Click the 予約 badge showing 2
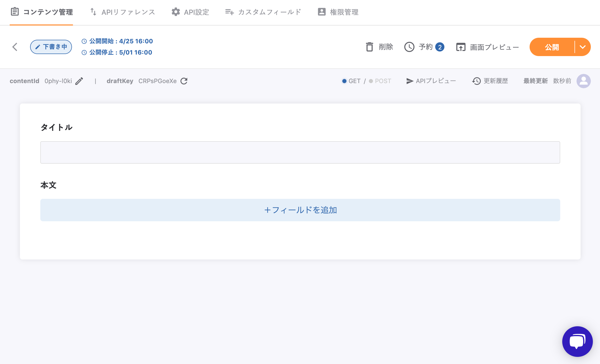This screenshot has width=600, height=364. point(440,47)
